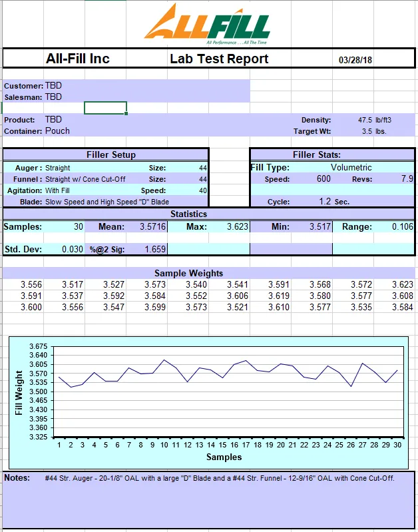Screen dimensions: 418x532
Task: Select the Container value Pouch
Action: coord(57,131)
